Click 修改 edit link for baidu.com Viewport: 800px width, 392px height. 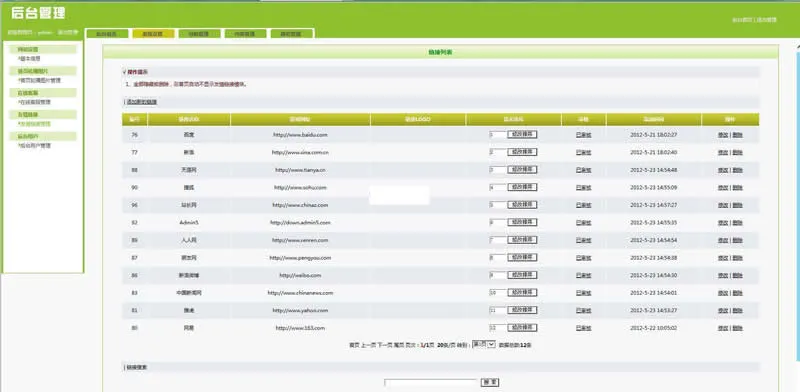(x=722, y=135)
